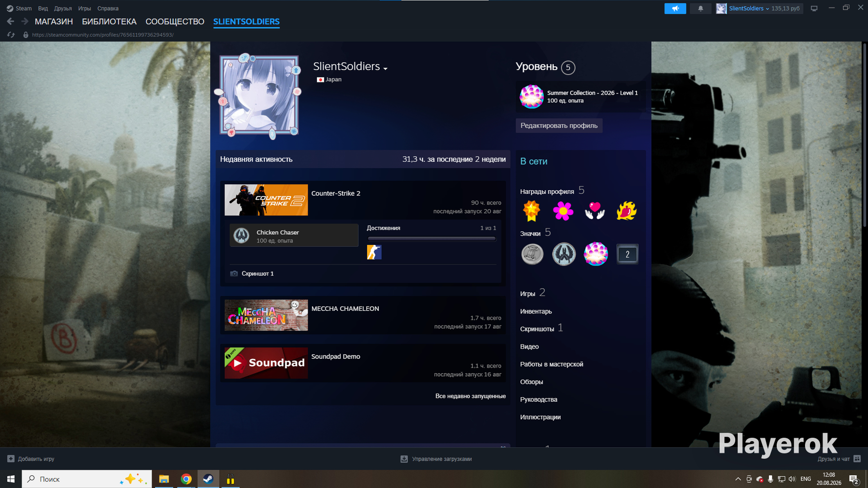Launch Chrome from the taskbar
The image size is (868, 488).
coord(186,479)
